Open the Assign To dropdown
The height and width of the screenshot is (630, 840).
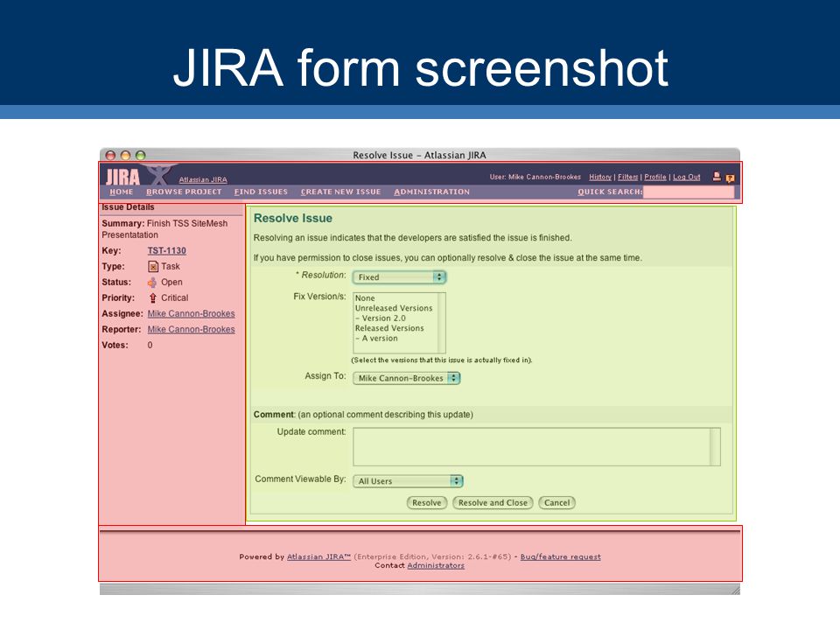pyautogui.click(x=406, y=378)
